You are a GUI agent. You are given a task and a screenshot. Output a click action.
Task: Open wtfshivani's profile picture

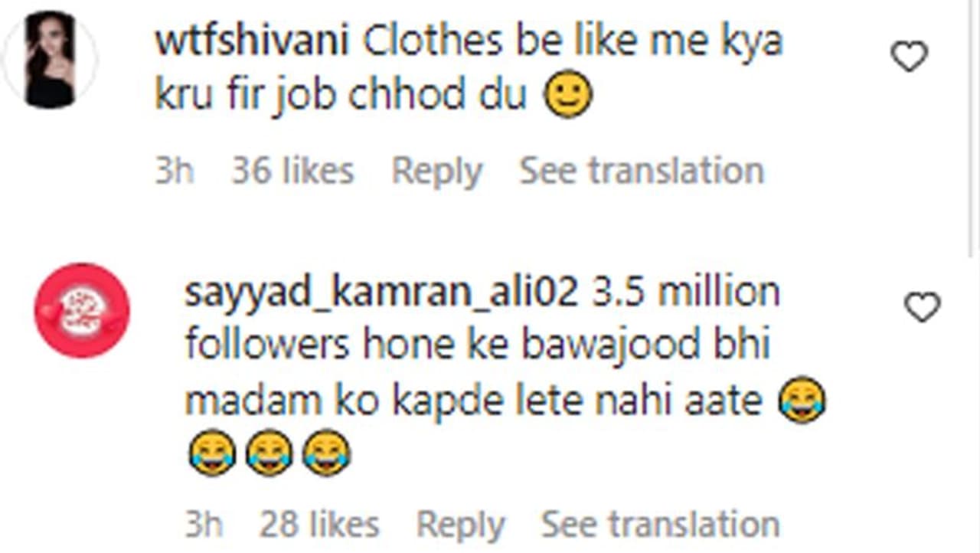click(x=51, y=60)
